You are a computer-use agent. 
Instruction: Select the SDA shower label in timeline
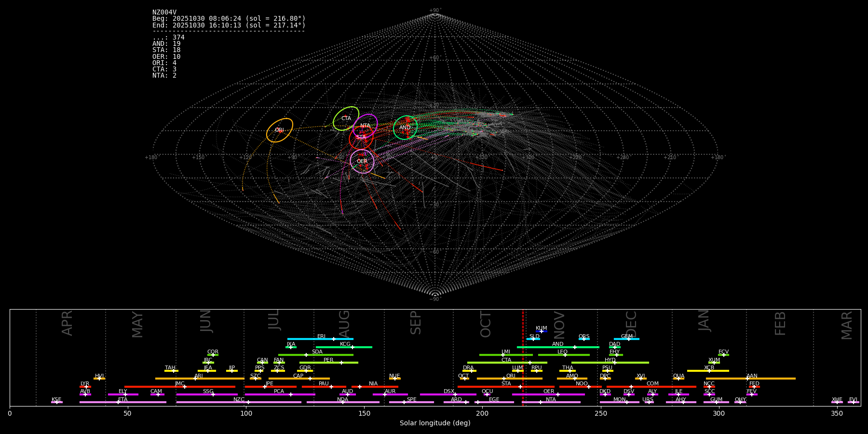pyautogui.click(x=317, y=352)
